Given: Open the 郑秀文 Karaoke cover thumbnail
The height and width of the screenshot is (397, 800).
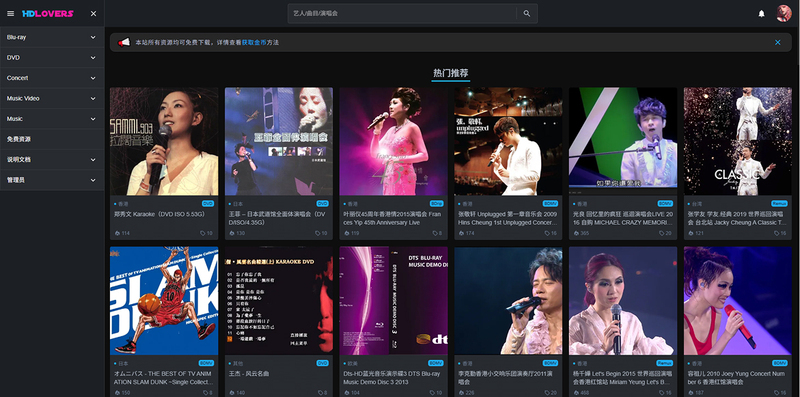Looking at the screenshot, I should [164, 141].
